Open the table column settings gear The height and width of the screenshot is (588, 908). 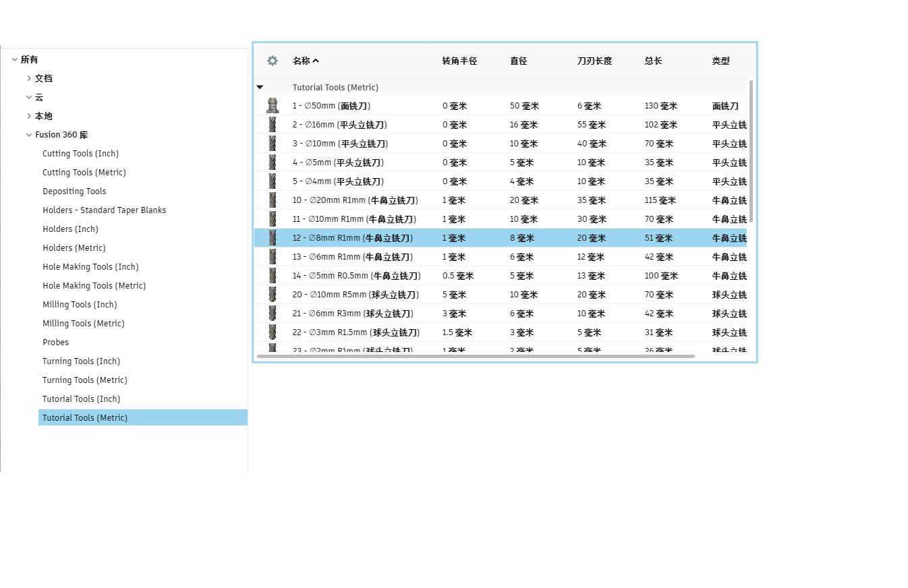(x=273, y=61)
